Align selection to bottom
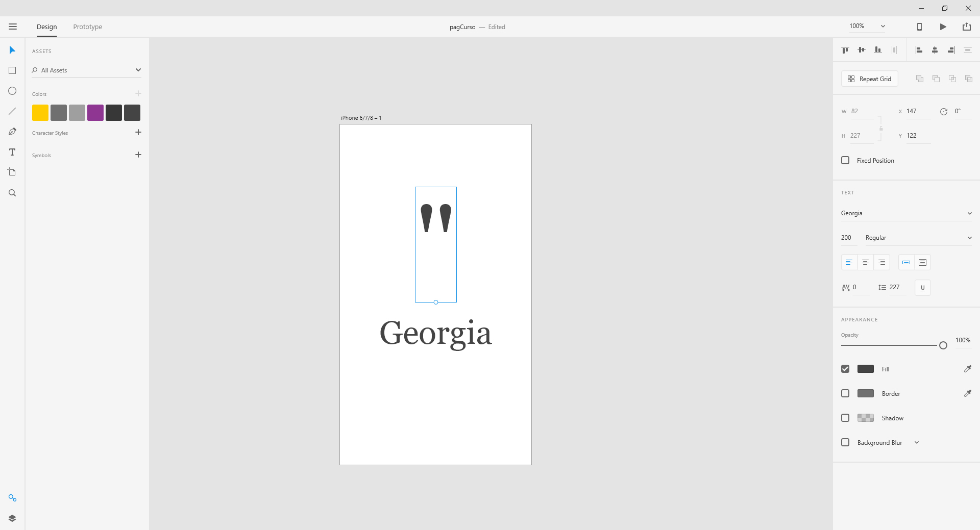 tap(878, 50)
